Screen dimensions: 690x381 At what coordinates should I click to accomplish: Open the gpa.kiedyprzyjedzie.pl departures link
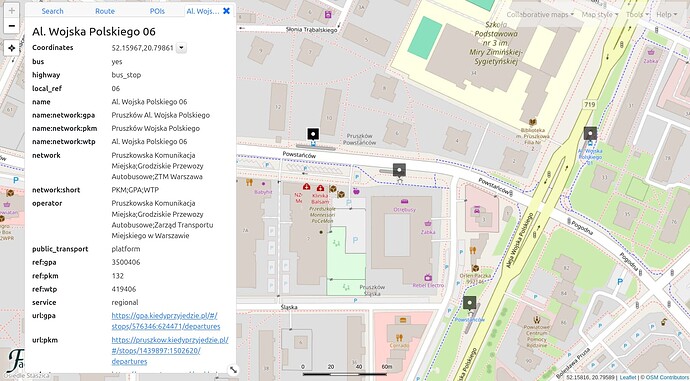pyautogui.click(x=166, y=321)
